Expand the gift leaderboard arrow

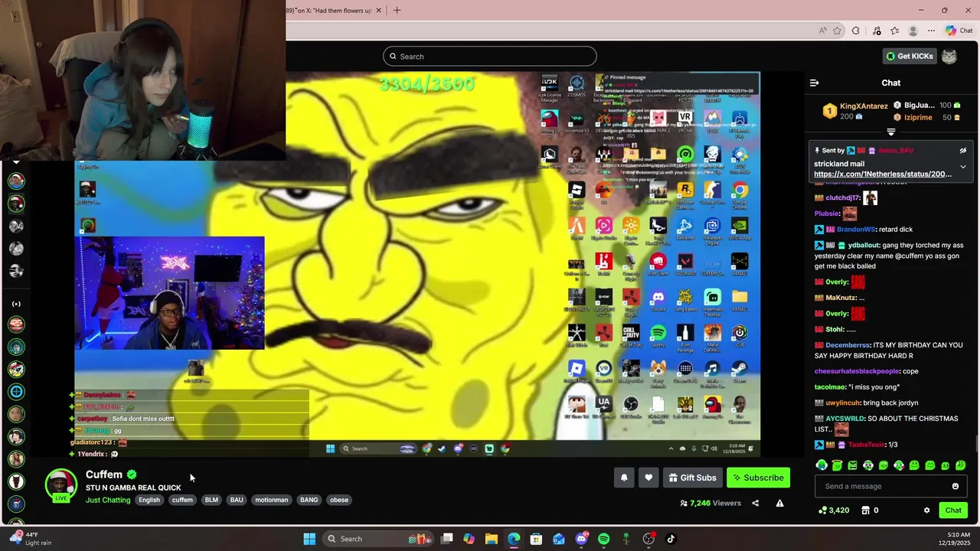pos(890,132)
